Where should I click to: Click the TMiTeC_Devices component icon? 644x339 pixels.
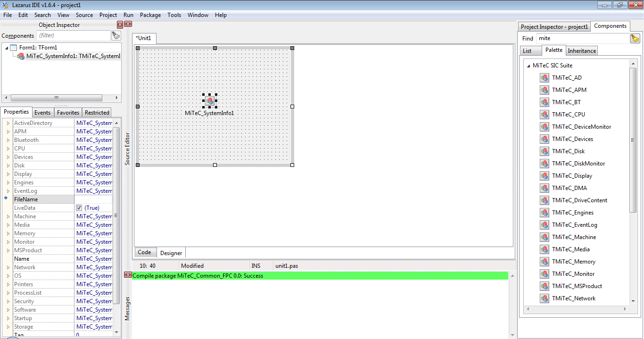point(545,139)
